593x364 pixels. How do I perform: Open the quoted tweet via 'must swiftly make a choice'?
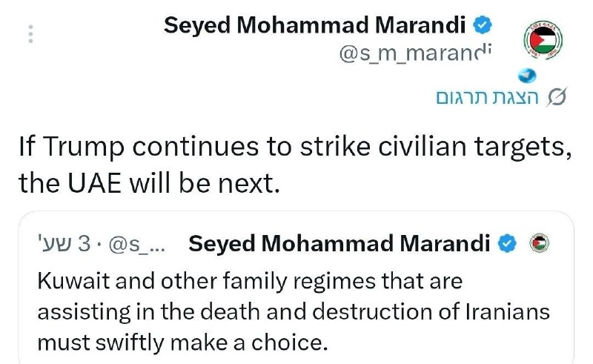(182, 343)
